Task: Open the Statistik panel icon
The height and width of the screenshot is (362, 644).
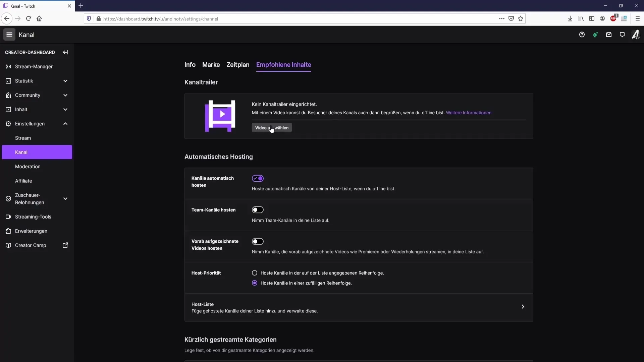Action: [8, 80]
